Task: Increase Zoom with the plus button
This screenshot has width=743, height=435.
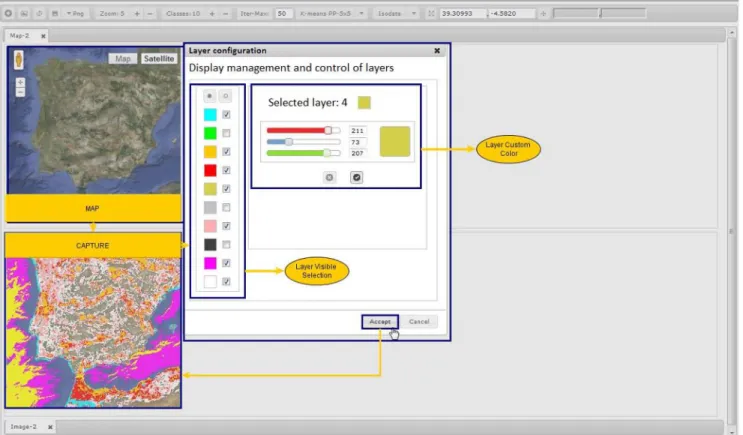Action: point(137,14)
